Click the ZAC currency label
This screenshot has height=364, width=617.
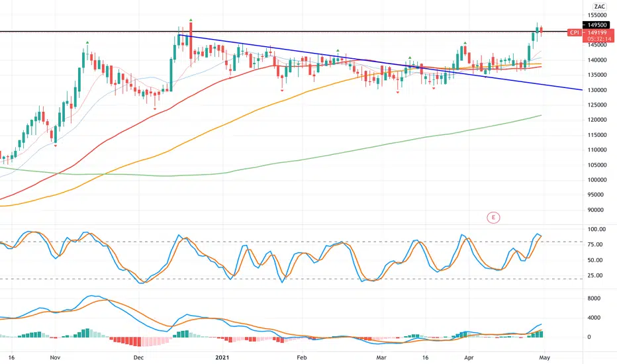click(x=599, y=7)
